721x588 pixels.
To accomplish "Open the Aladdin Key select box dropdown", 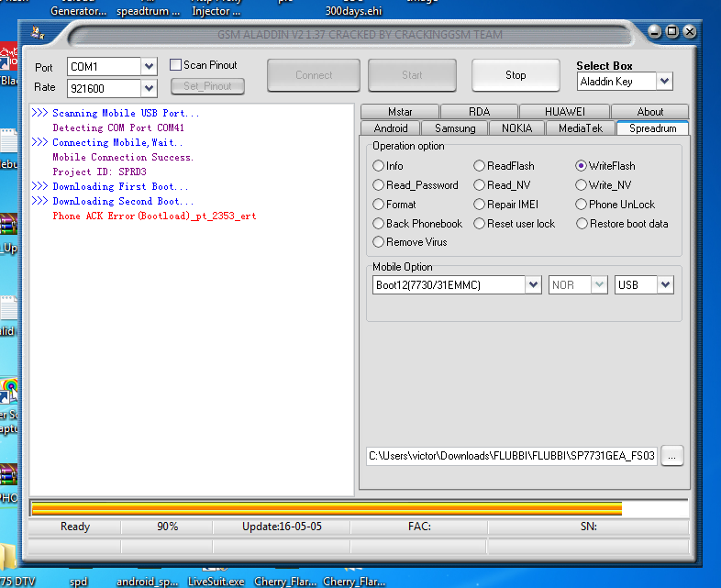I will 664,82.
